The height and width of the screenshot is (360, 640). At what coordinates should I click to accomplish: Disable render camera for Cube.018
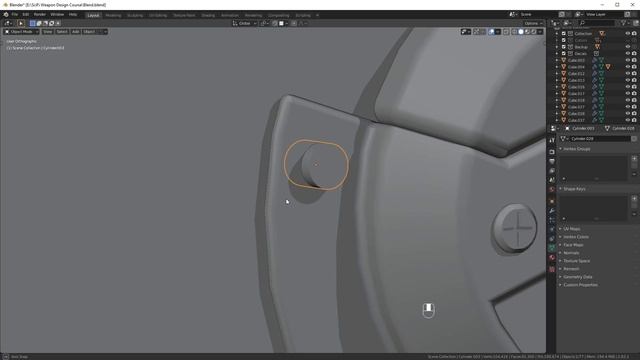point(634,100)
